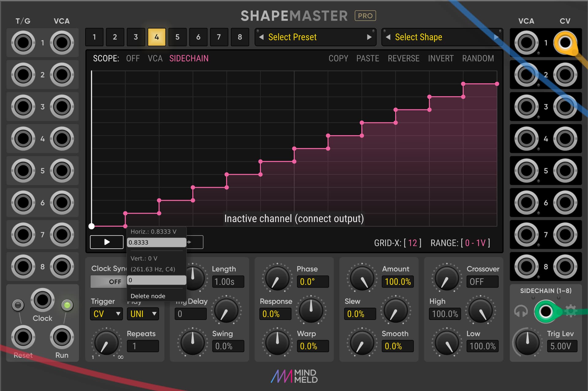Click the Reset input jack
The width and height of the screenshot is (588, 391).
(23, 337)
